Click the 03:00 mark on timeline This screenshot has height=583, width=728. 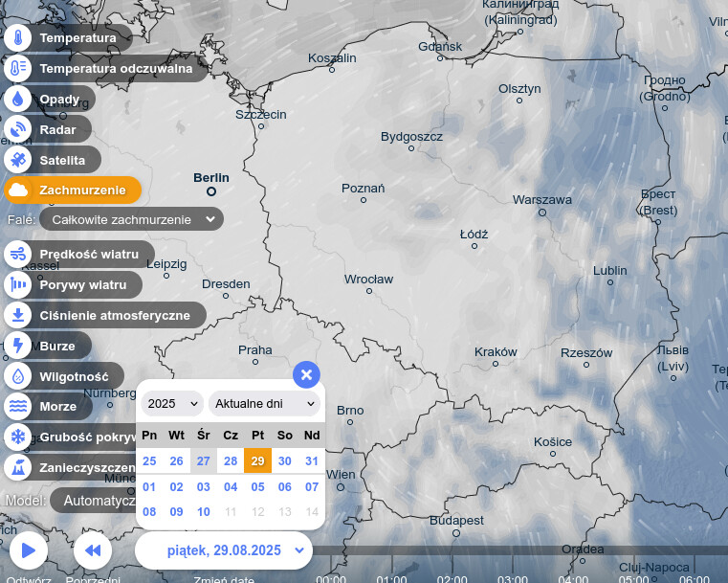pos(512,578)
